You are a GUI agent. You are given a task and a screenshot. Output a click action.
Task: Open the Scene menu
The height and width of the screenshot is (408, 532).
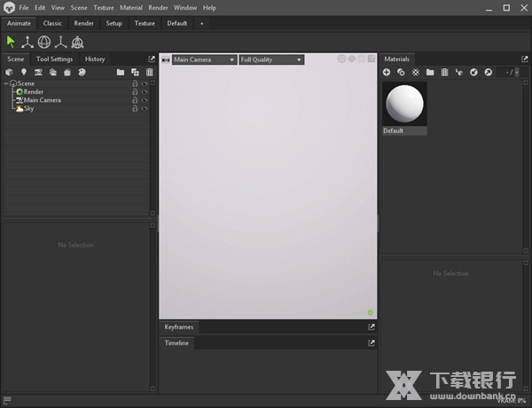[79, 7]
